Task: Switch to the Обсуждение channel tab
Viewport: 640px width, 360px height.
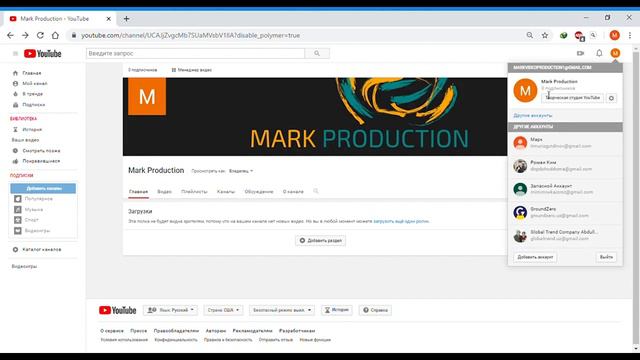Action: pos(259,191)
